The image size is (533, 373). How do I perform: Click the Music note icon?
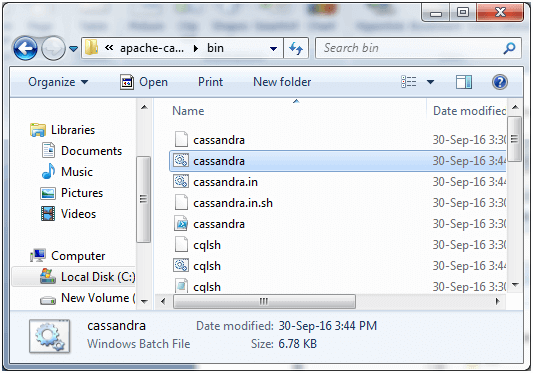[48, 171]
